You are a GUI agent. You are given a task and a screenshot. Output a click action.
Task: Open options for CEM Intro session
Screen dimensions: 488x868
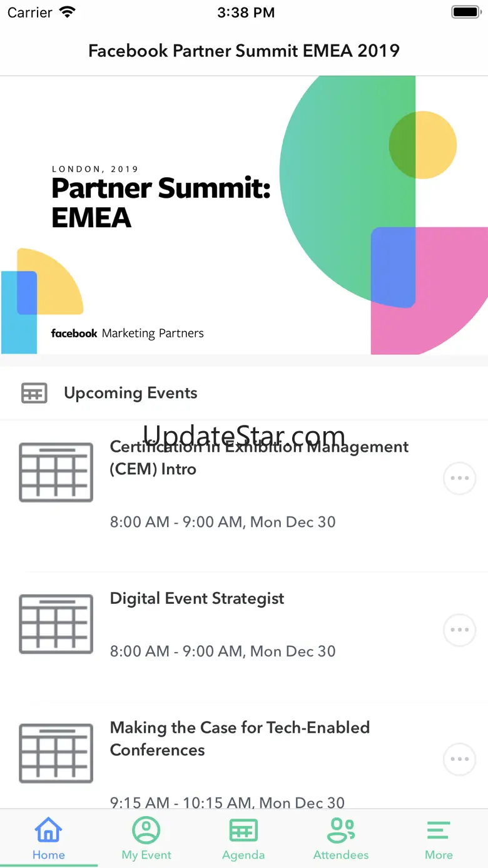click(x=459, y=479)
